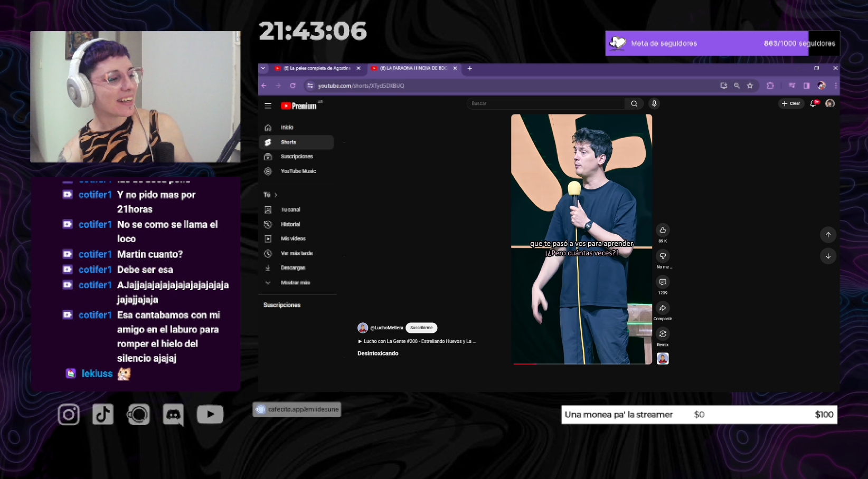Open Historial in the sidebar
This screenshot has width=868, height=479.
(x=296, y=224)
